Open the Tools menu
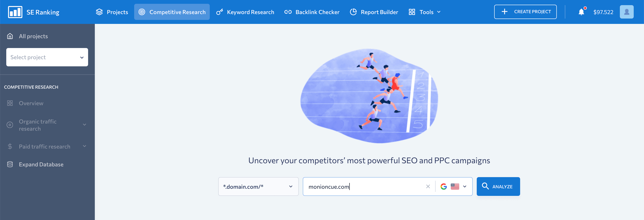This screenshot has height=220, width=644. (424, 12)
